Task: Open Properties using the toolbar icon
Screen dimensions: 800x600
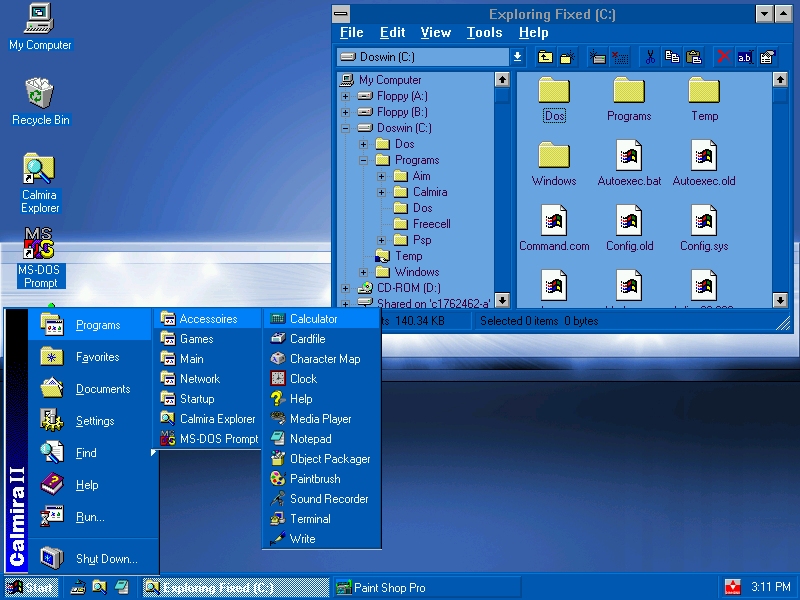Action: point(767,57)
